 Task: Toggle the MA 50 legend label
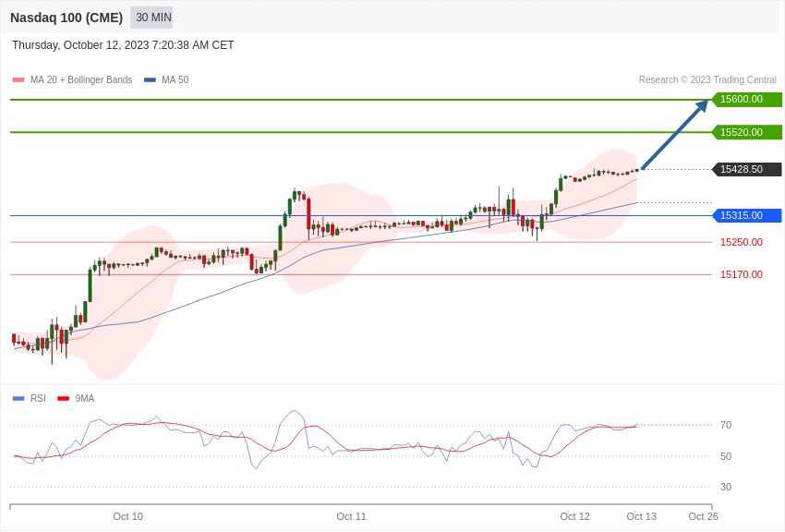tap(175, 80)
